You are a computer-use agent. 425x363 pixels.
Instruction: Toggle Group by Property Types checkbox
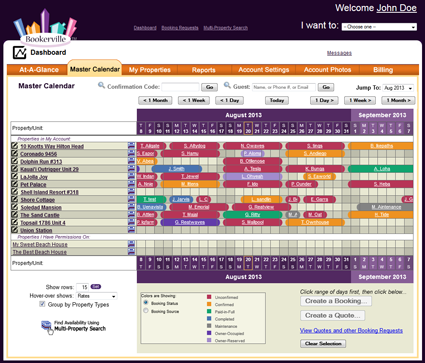(42, 304)
